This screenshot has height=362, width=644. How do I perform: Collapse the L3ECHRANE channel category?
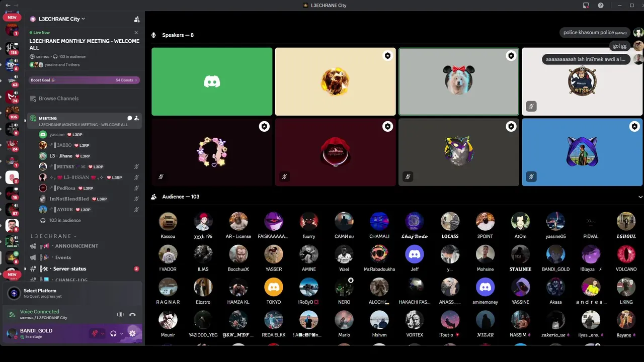(53, 236)
